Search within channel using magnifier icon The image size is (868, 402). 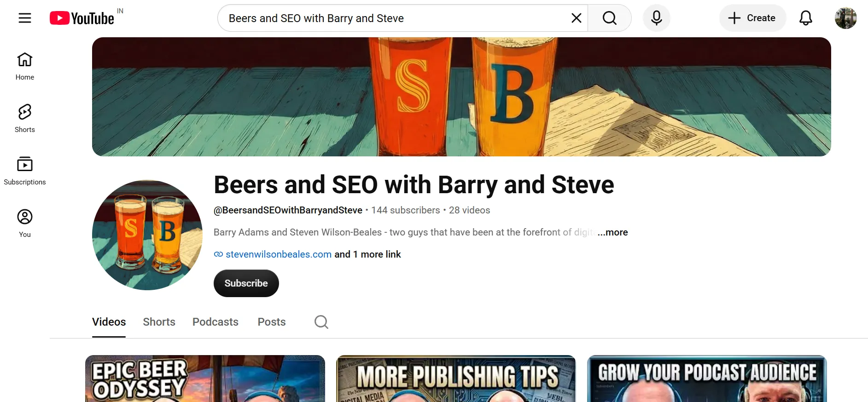[321, 322]
